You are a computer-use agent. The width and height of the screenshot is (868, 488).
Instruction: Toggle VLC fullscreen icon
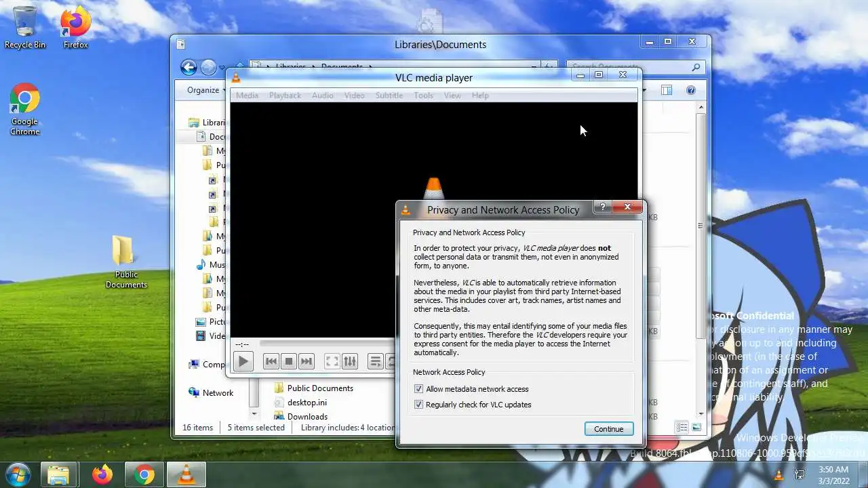(332, 361)
